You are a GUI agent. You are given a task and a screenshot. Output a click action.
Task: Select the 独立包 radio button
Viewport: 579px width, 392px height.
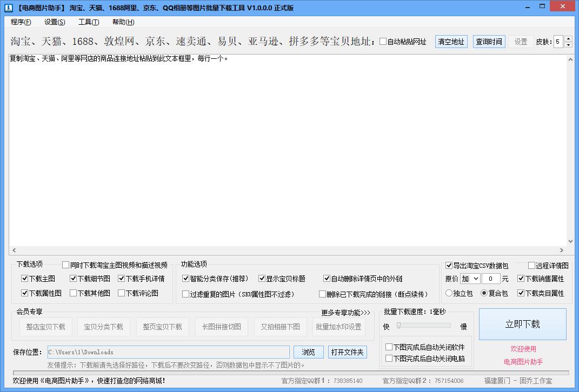[448, 293]
